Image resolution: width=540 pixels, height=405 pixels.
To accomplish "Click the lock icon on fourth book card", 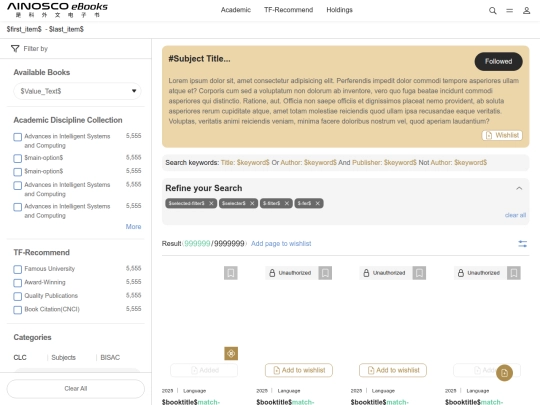I will tap(460, 273).
